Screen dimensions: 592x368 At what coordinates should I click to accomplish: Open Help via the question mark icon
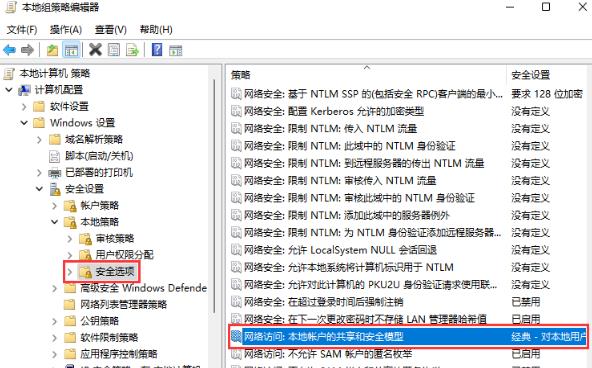point(157,50)
